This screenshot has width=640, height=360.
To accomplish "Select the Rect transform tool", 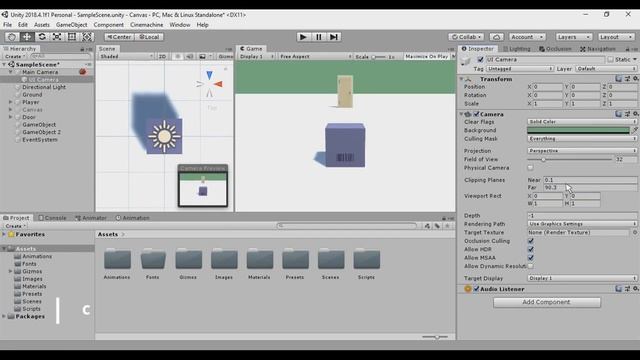I will click(x=72, y=37).
